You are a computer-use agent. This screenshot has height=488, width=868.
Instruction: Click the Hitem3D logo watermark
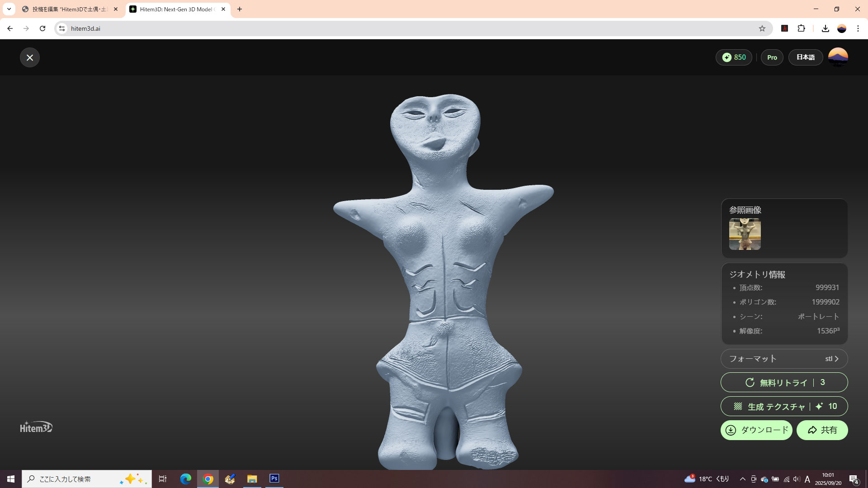coord(36,427)
